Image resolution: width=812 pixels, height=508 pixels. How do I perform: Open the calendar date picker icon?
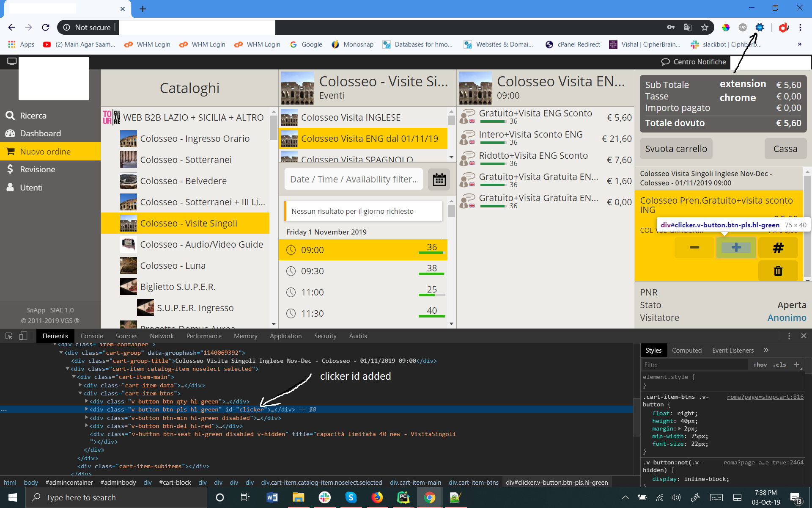[439, 179]
